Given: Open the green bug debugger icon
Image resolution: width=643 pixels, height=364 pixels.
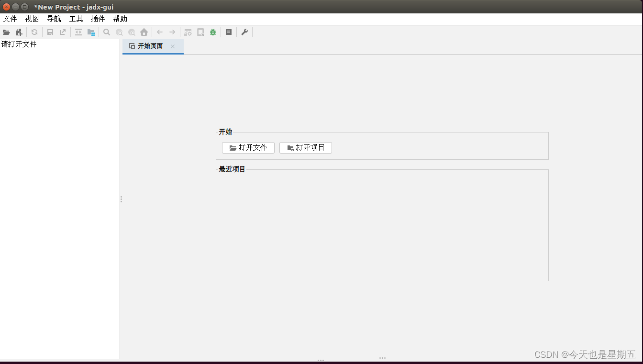Looking at the screenshot, I should click(x=213, y=32).
